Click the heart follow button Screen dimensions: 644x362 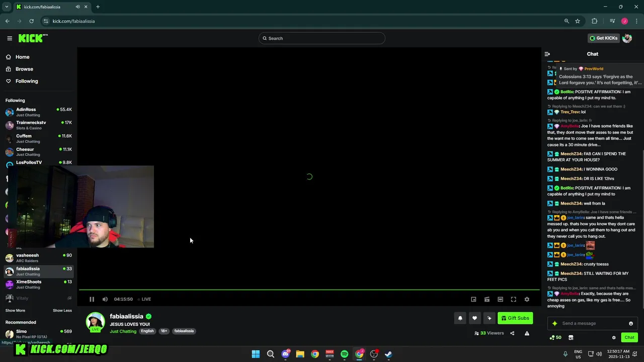click(x=474, y=318)
